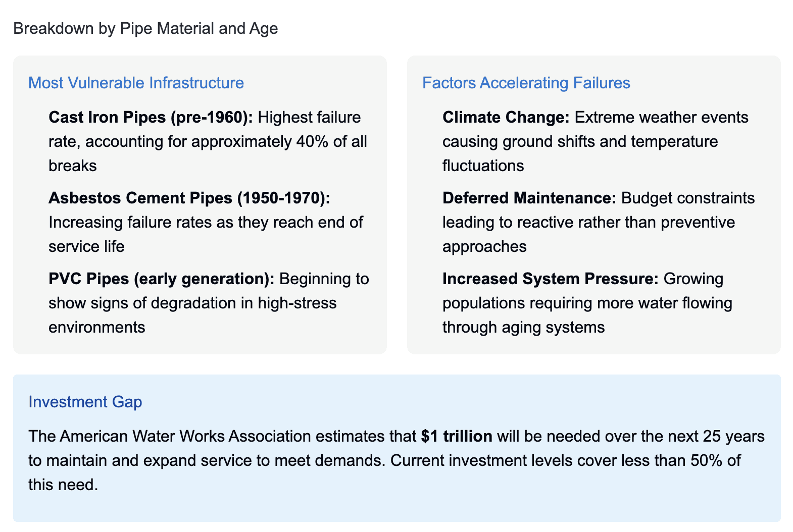Select the 'Most Vulnerable Infrastructure' heading

coord(136,83)
